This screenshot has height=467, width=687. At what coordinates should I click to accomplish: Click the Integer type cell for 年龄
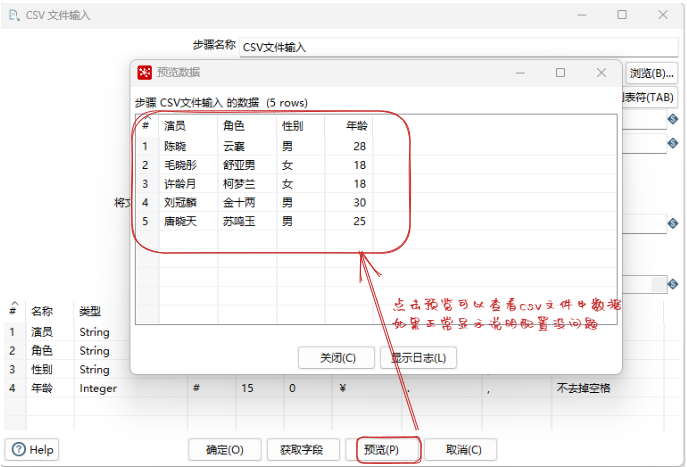tap(98, 388)
